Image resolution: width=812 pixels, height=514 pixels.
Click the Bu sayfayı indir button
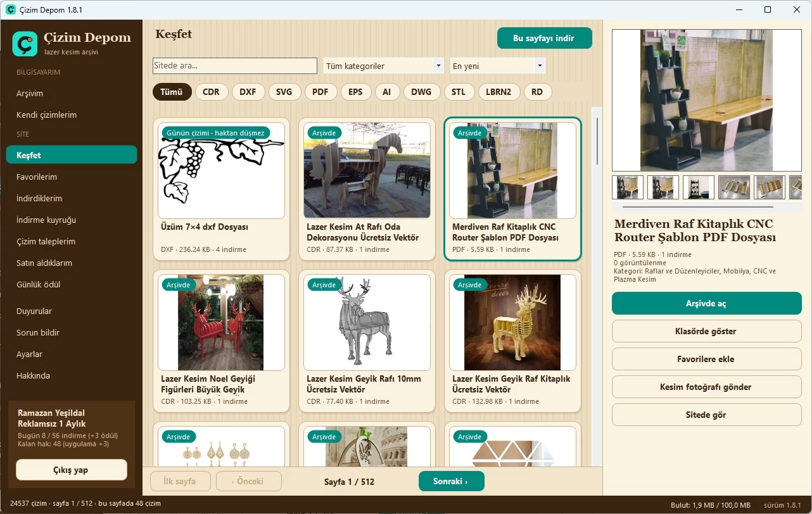[545, 38]
